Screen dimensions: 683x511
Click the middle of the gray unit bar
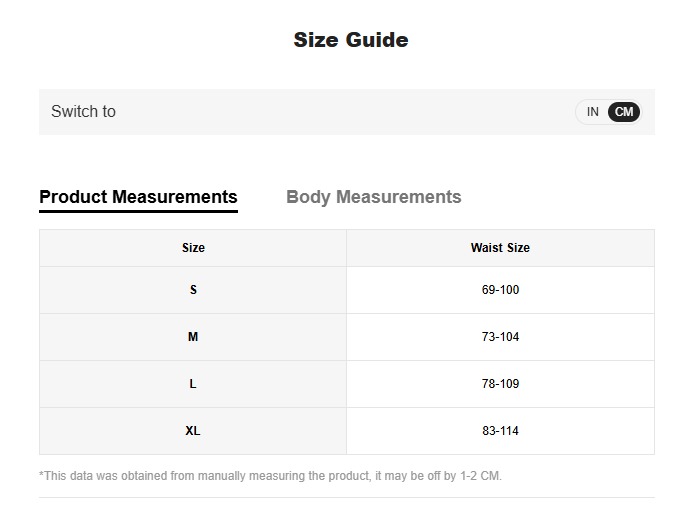(x=346, y=112)
